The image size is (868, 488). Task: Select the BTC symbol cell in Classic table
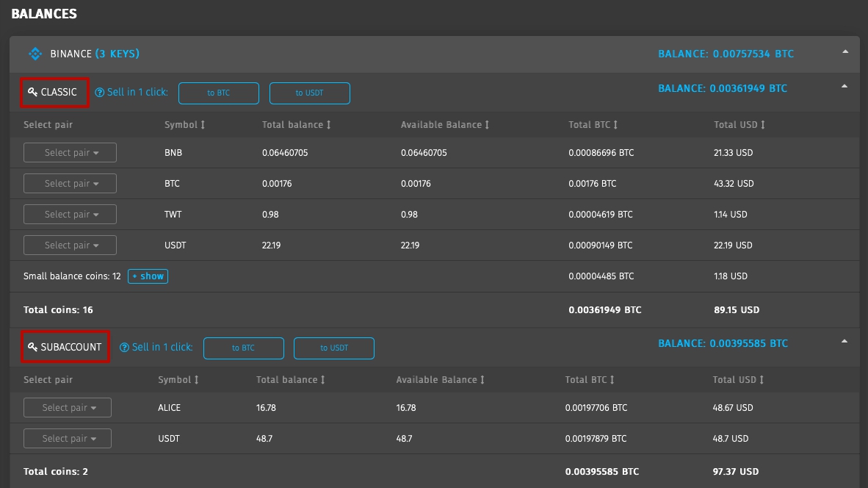click(x=172, y=183)
